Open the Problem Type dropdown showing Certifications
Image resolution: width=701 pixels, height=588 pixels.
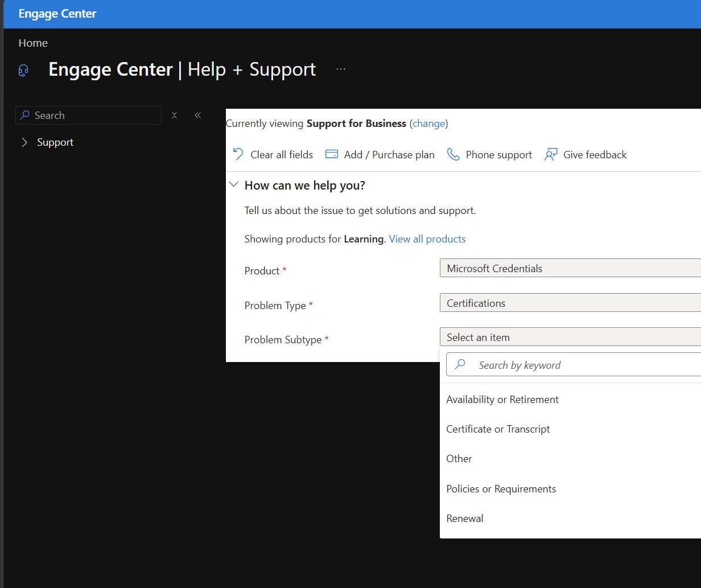(570, 303)
